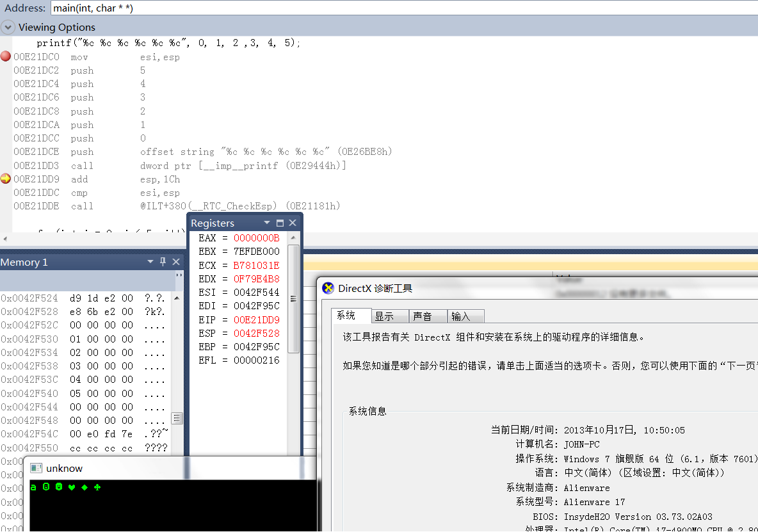This screenshot has width=758, height=532.
Task: Click the Registers scrollbar up arrow
Action: 293,238
